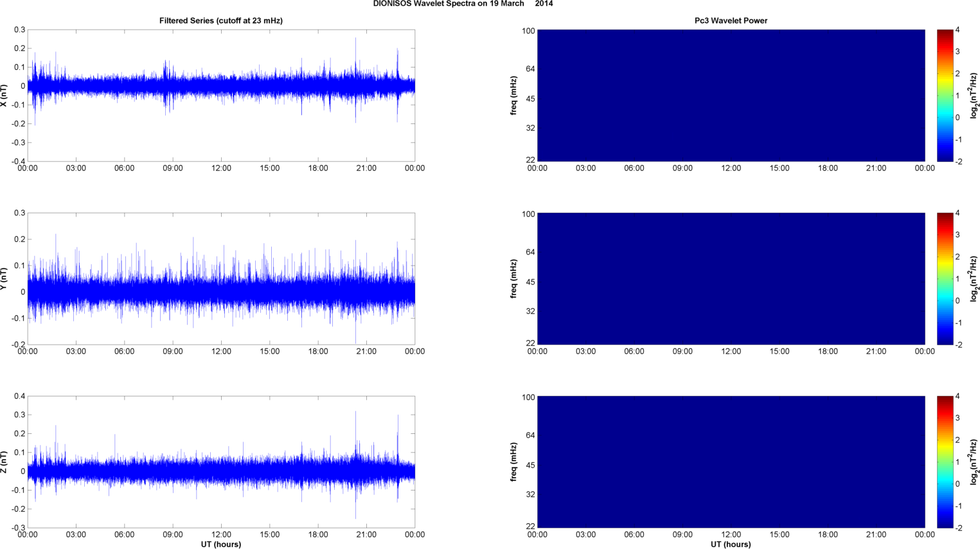Click the 100 frequency tick on top spectrogram
The width and height of the screenshot is (980, 549).
pyautogui.click(x=528, y=31)
